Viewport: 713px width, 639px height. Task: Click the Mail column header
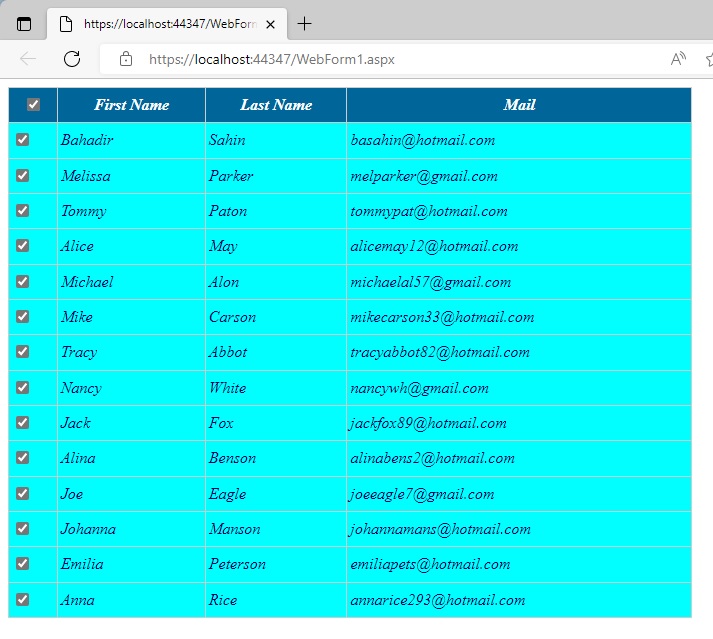pos(519,105)
